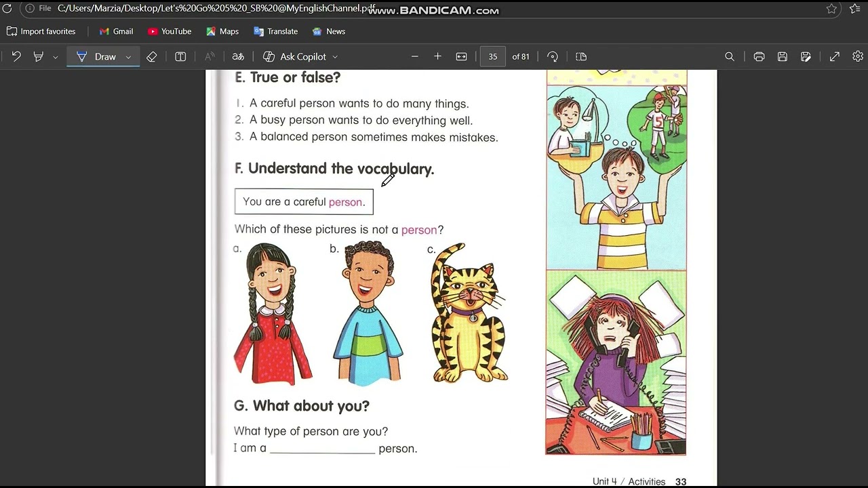Undo the last annotation
Viewport: 868px width, 488px height.
16,57
